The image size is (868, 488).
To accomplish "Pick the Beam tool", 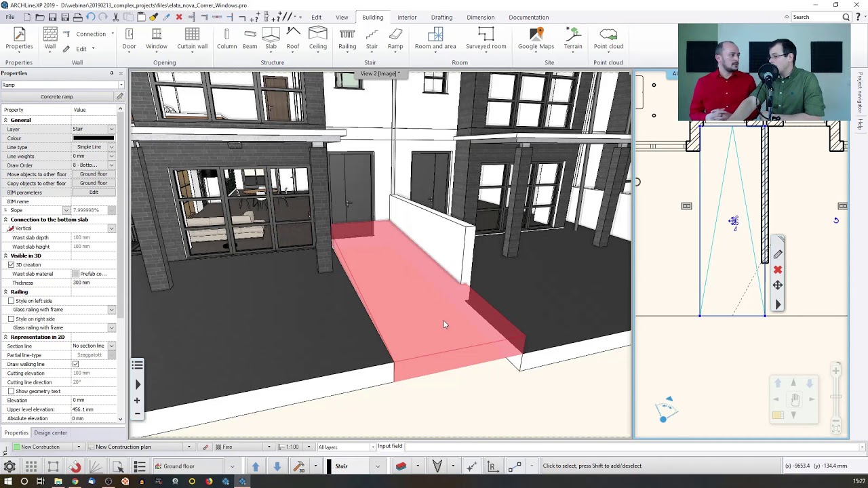I will 250,39.
